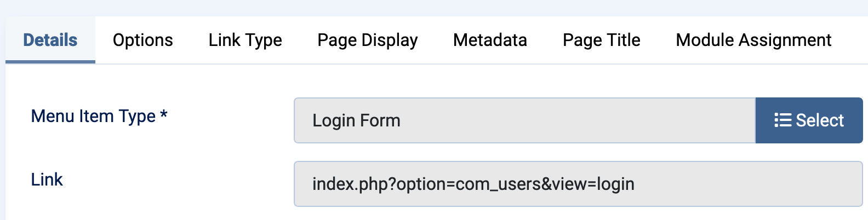The width and height of the screenshot is (868, 220).
Task: Click the word 'Select' on the blue button
Action: click(820, 120)
